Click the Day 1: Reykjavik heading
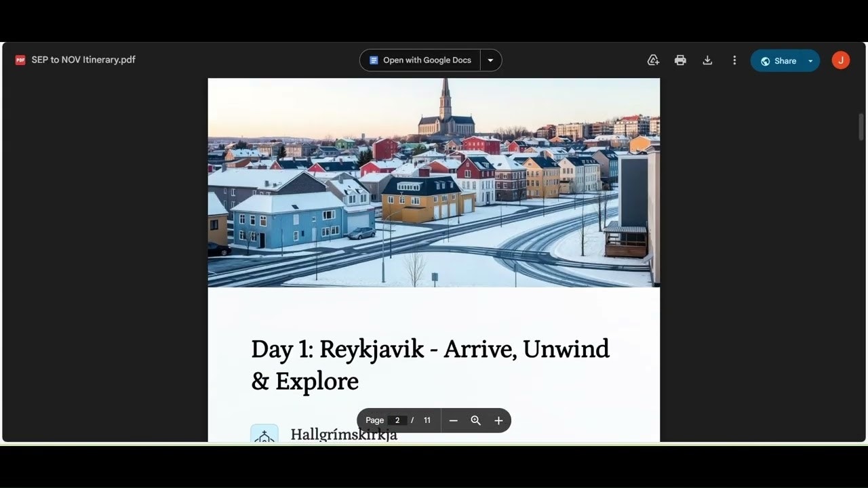 (x=430, y=365)
